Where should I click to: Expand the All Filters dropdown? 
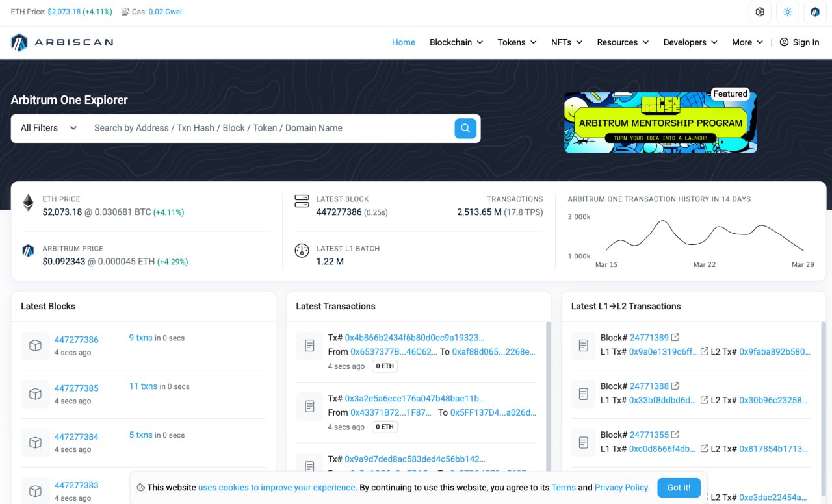(x=49, y=128)
